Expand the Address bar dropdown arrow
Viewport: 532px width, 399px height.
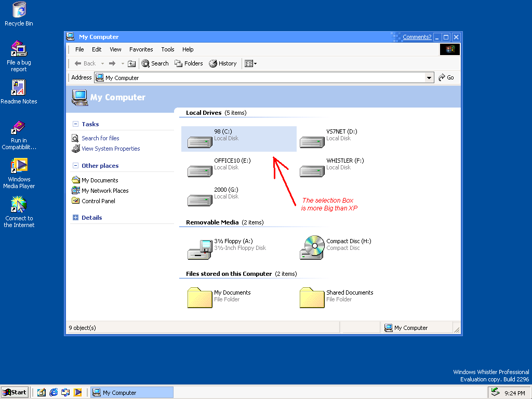pos(429,78)
